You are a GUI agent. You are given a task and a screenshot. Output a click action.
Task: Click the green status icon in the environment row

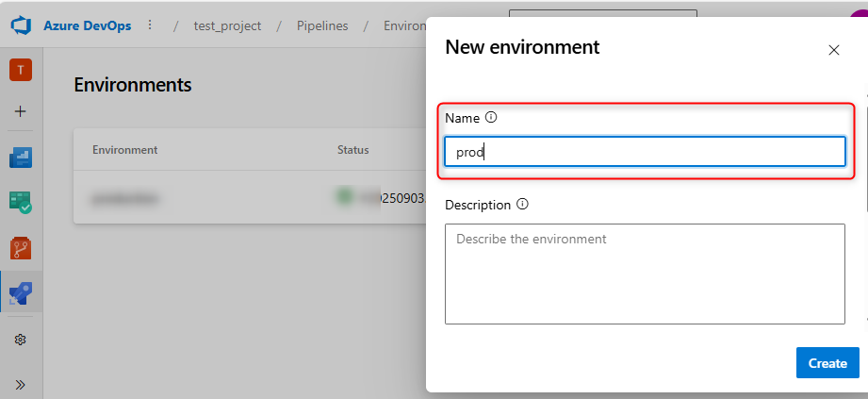pyautogui.click(x=344, y=197)
